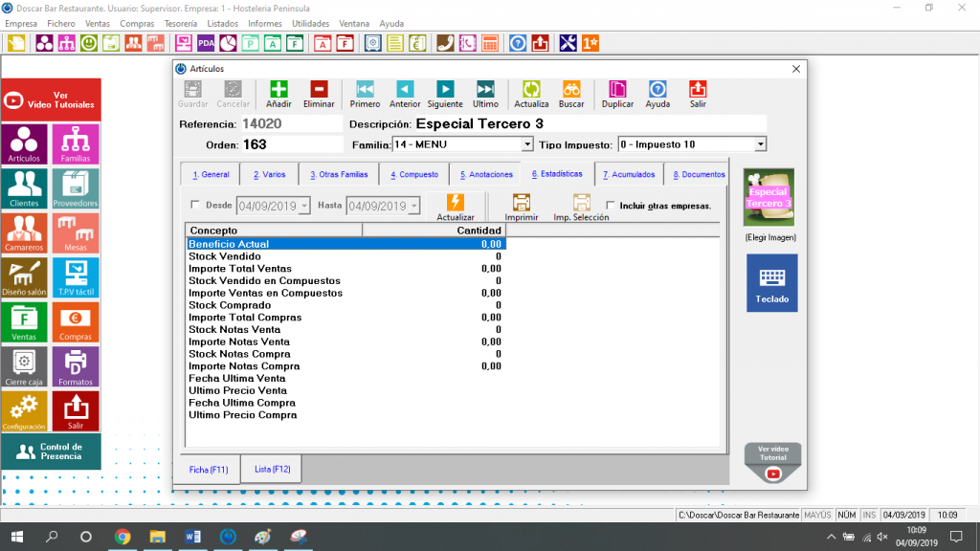The height and width of the screenshot is (551, 980).
Task: Click Añadir green plus icon
Action: [x=278, y=95]
